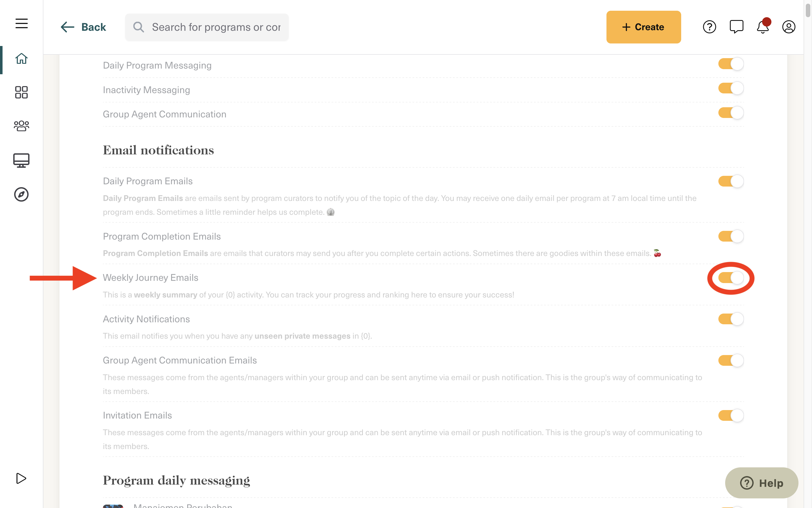Open the dashboard grid icon
Screen dimensions: 812x508
(21, 92)
